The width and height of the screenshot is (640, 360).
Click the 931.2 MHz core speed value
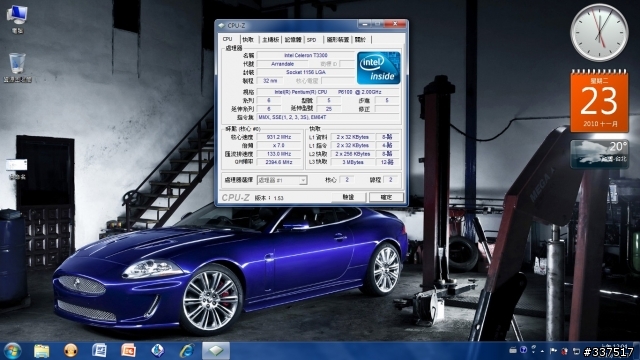[279, 137]
